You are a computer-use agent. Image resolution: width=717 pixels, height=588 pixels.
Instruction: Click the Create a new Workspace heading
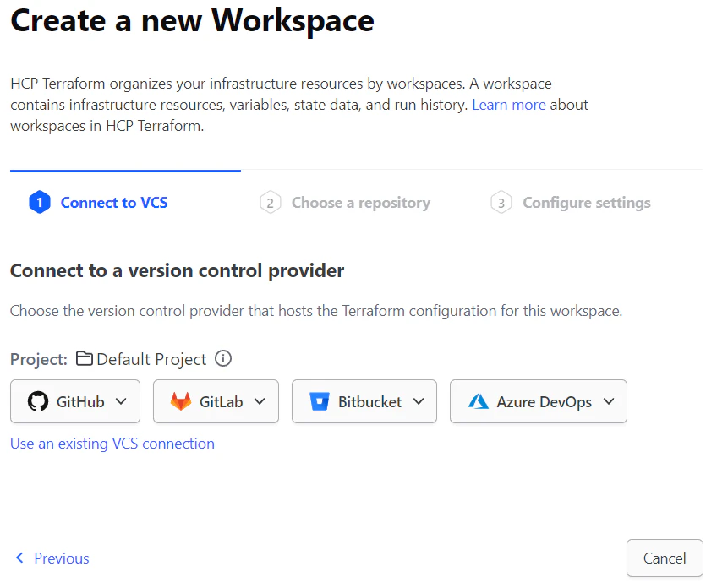192,21
